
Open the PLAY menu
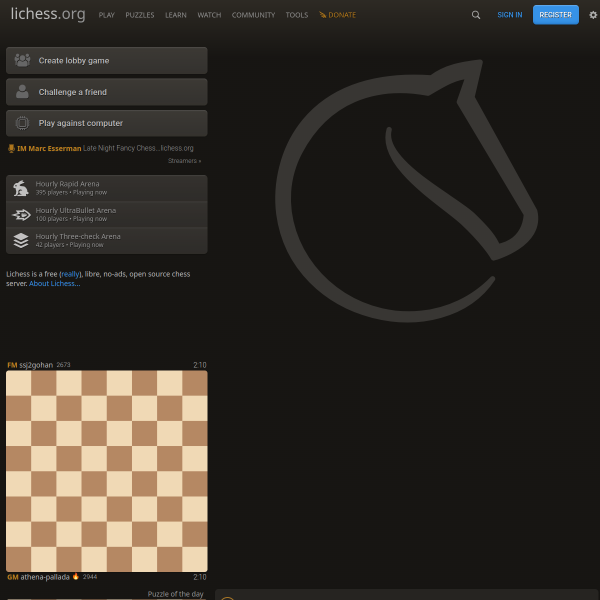[106, 15]
